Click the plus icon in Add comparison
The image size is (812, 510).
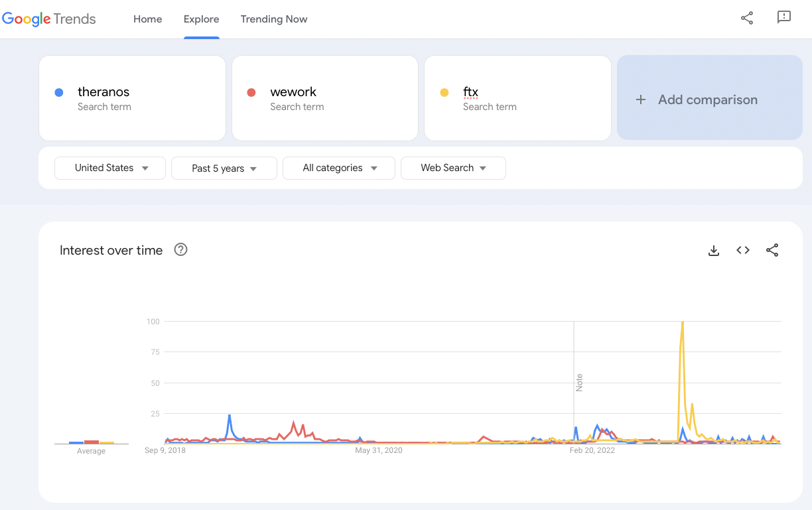click(x=640, y=99)
